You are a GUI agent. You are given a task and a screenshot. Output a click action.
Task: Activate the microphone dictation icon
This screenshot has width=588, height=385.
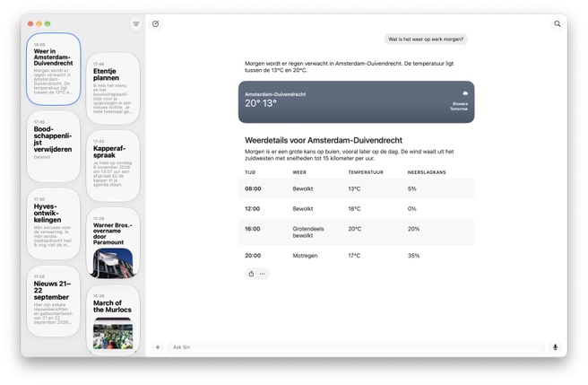tap(555, 347)
